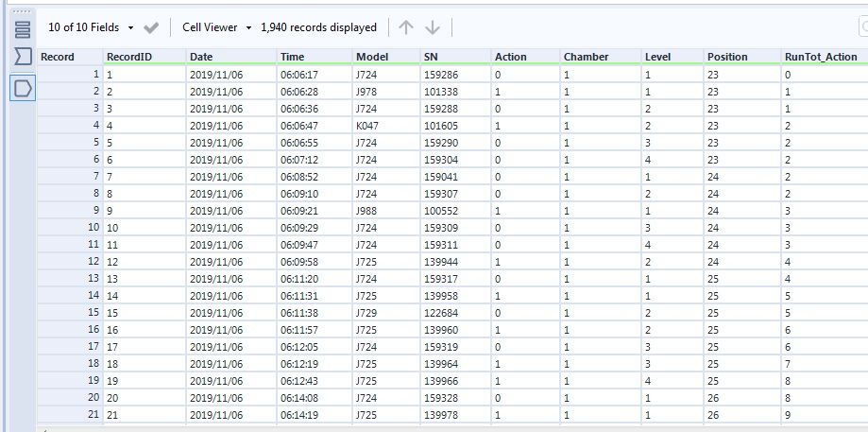Click time cell 06:14:08

pos(315,398)
